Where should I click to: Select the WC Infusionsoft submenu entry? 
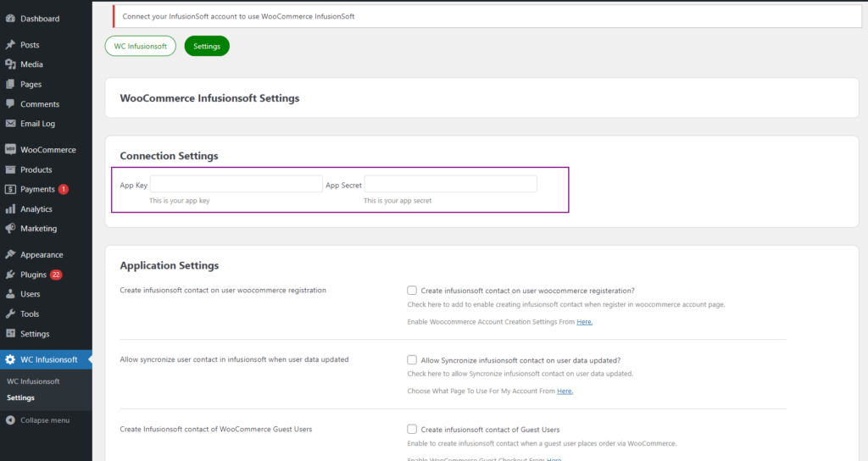[x=33, y=381]
